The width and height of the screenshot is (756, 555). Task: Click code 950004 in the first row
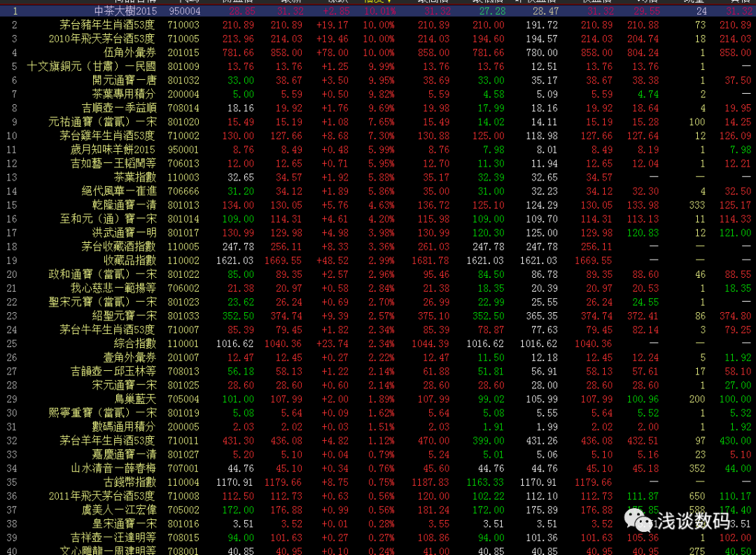tap(185, 11)
